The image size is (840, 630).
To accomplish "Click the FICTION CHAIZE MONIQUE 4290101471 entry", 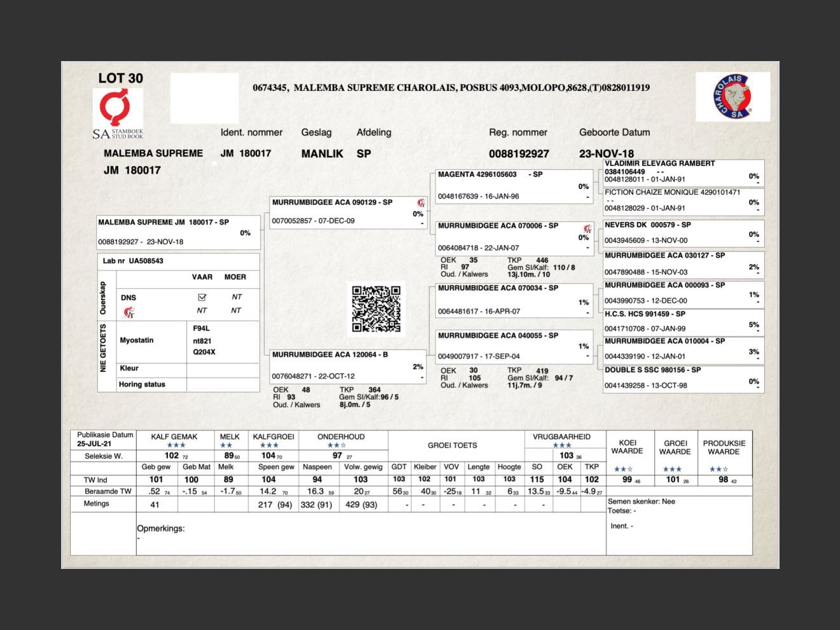I will tap(683, 200).
